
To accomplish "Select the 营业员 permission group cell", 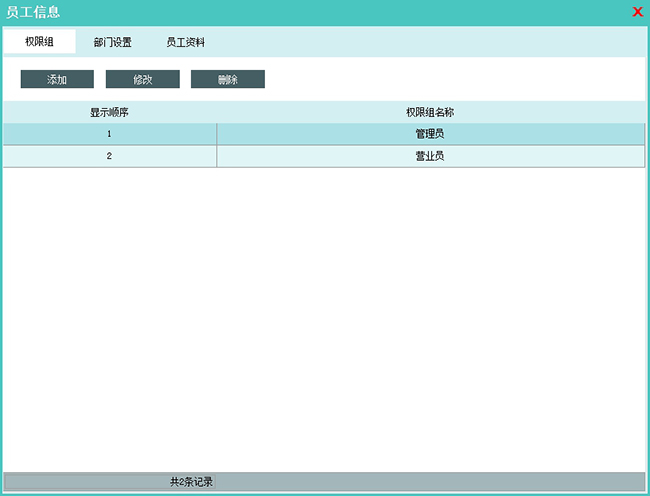I will click(x=430, y=157).
